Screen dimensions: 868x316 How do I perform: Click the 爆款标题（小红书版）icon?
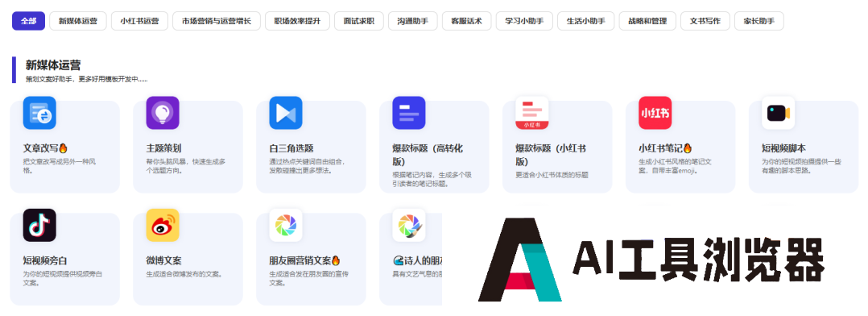coord(532,113)
